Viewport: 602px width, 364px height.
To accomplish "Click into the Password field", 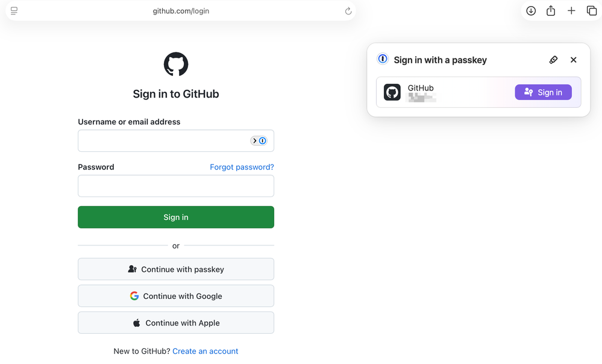I will coord(176,186).
